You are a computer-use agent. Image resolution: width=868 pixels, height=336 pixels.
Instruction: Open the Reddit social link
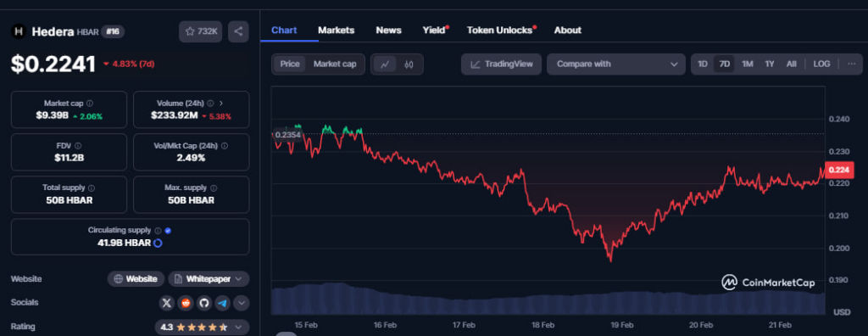[186, 303]
